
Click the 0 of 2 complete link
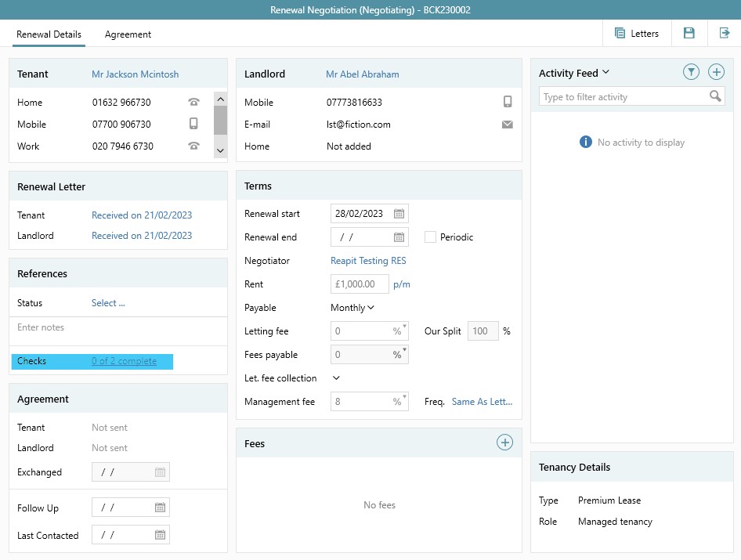[x=124, y=361]
